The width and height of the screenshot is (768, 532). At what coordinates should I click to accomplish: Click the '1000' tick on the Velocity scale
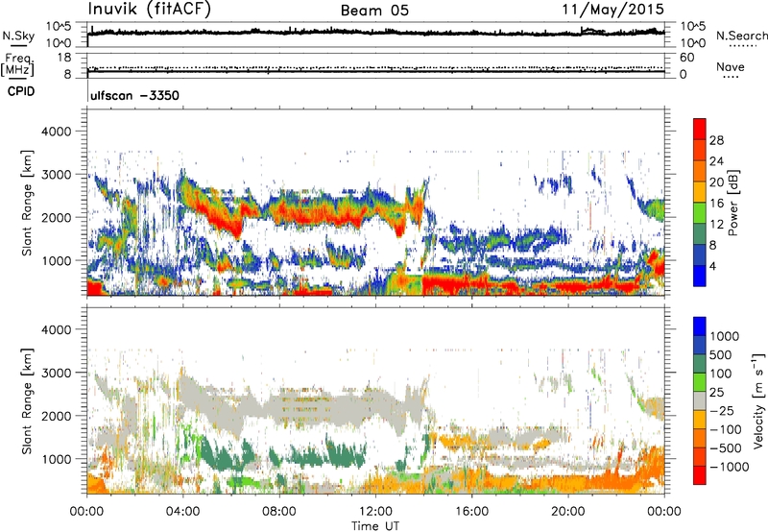pyautogui.click(x=725, y=336)
